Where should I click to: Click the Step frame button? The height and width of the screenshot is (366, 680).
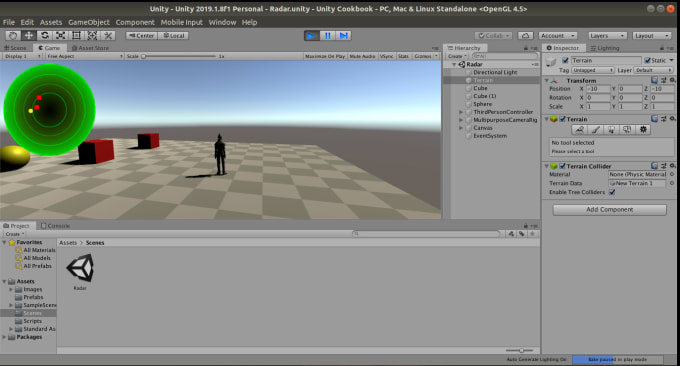click(343, 36)
